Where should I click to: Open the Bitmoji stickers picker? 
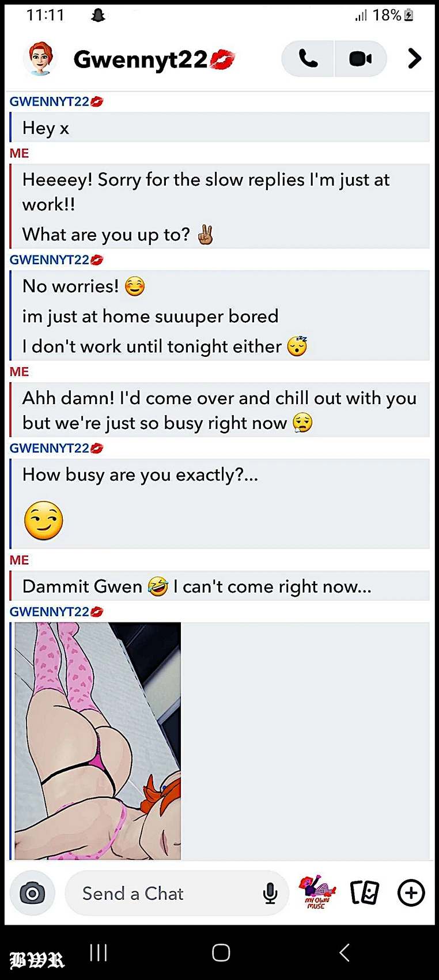(316, 892)
